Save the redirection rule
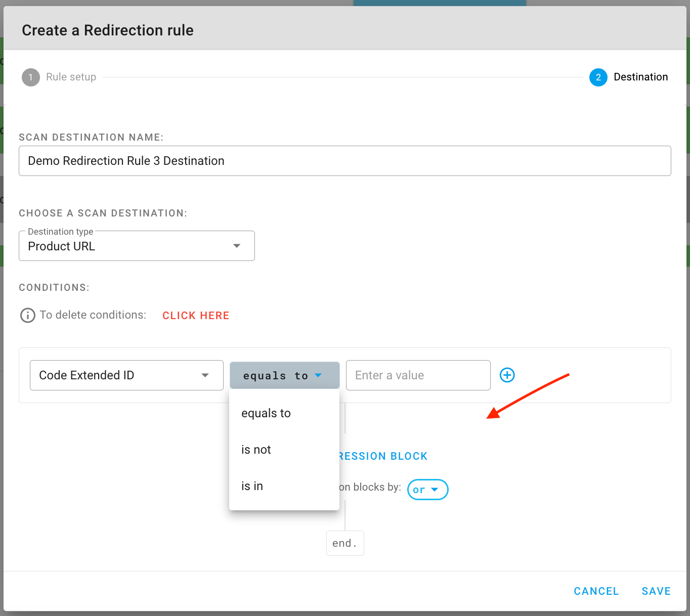The height and width of the screenshot is (616, 690). 656,591
